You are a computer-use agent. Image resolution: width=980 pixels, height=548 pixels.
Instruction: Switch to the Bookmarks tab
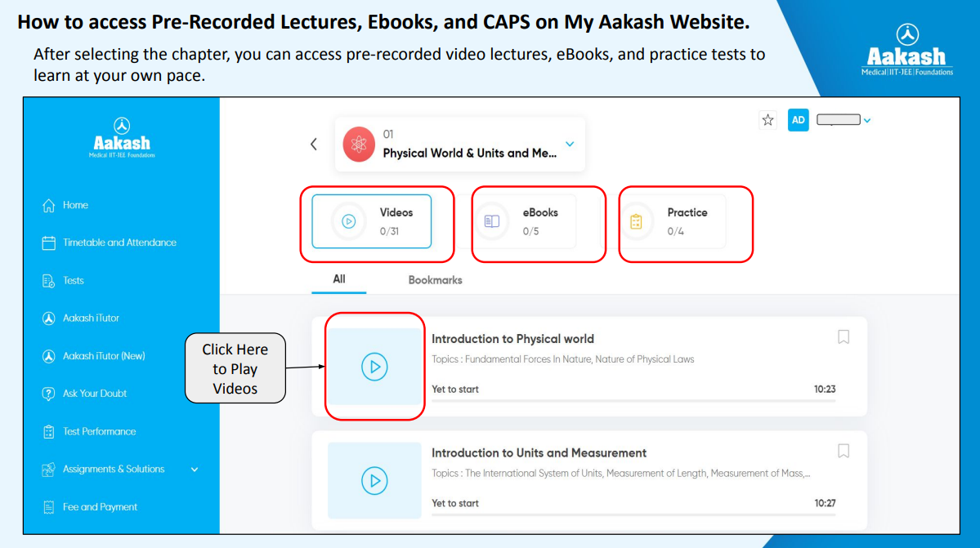click(x=435, y=280)
